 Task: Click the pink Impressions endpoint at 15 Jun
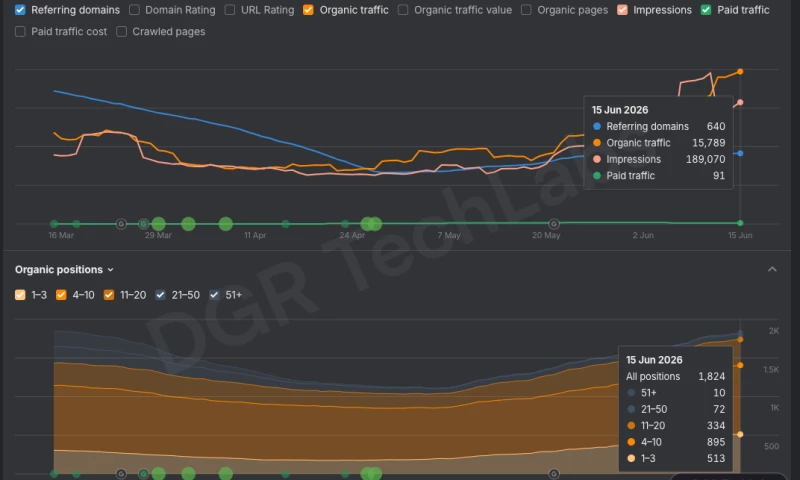(740, 103)
